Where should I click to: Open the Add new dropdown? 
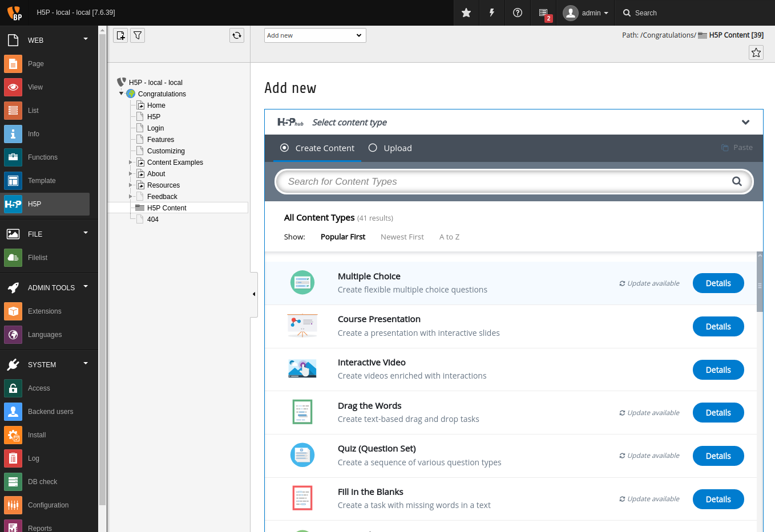tap(315, 35)
